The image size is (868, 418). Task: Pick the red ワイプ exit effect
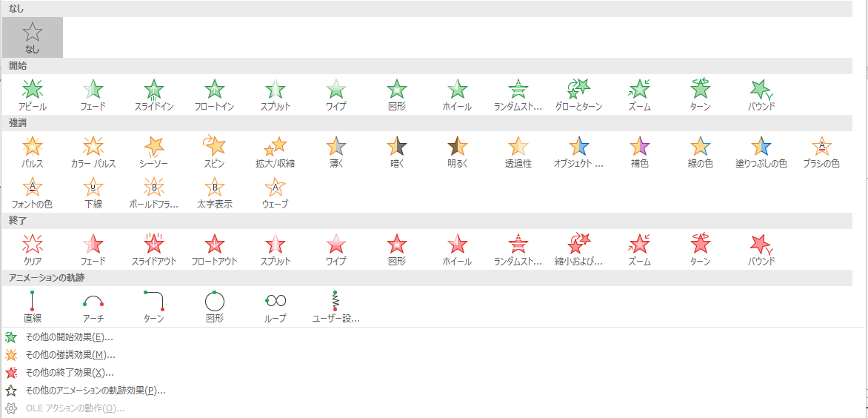point(336,250)
